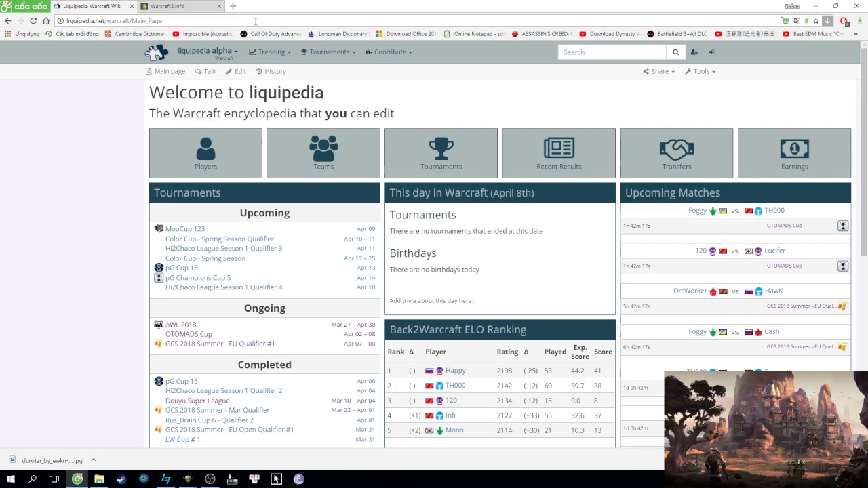Click the download arrow in browser toolbar
This screenshot has width=868, height=488.
pos(860,21)
